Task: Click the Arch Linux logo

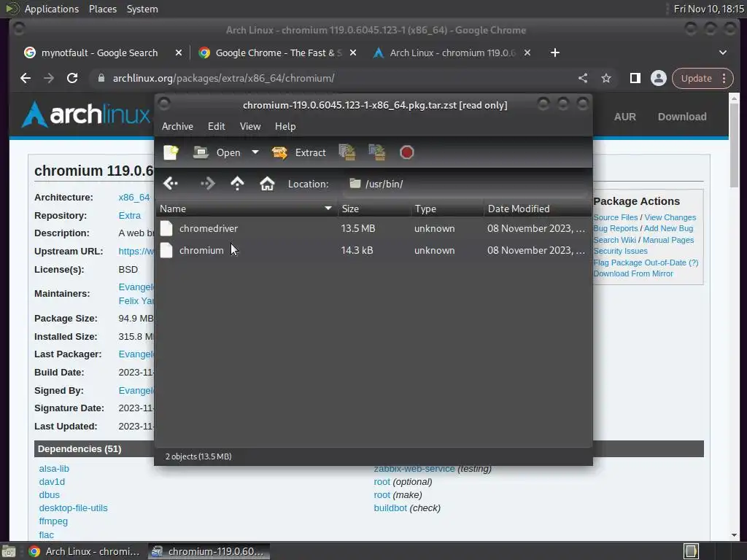Action: point(86,114)
